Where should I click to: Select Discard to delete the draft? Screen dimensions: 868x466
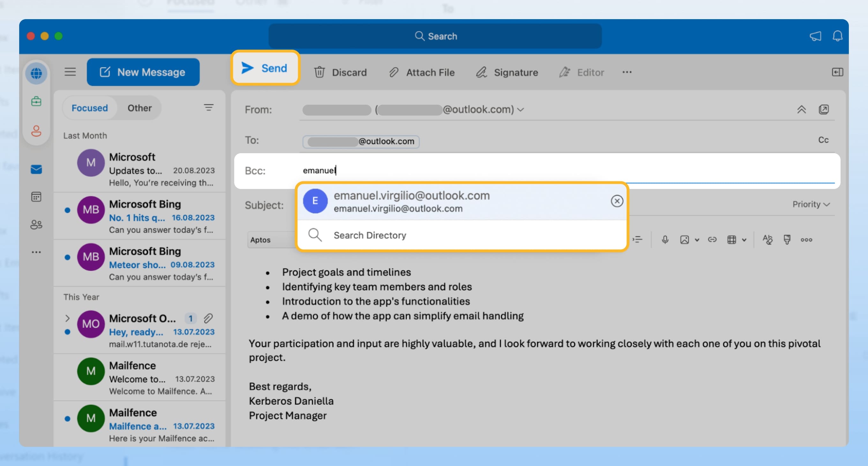(340, 72)
